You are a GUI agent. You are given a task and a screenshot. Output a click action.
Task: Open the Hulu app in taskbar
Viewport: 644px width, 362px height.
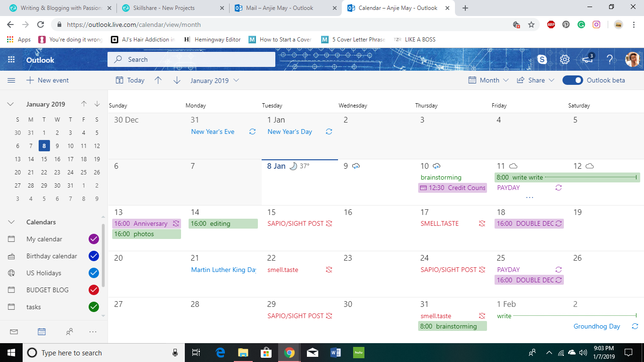click(x=359, y=353)
